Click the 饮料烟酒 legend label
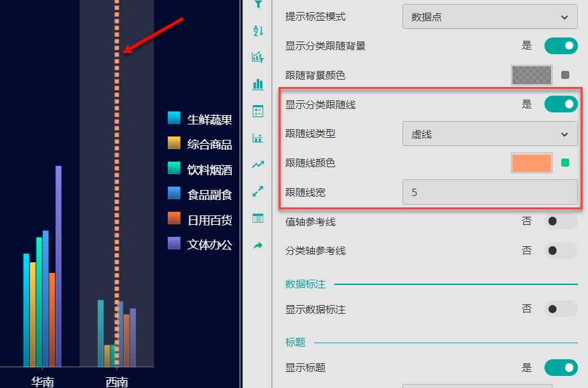This screenshot has width=588, height=388. (x=210, y=170)
